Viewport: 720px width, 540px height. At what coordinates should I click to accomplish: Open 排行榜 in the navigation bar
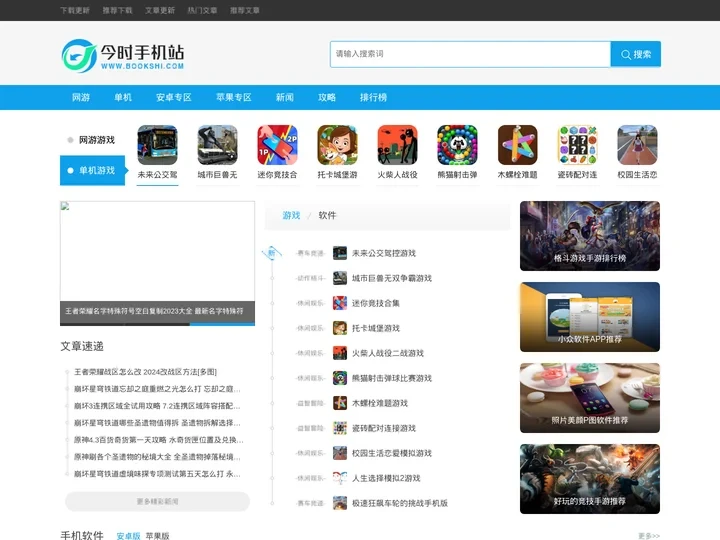[373, 97]
